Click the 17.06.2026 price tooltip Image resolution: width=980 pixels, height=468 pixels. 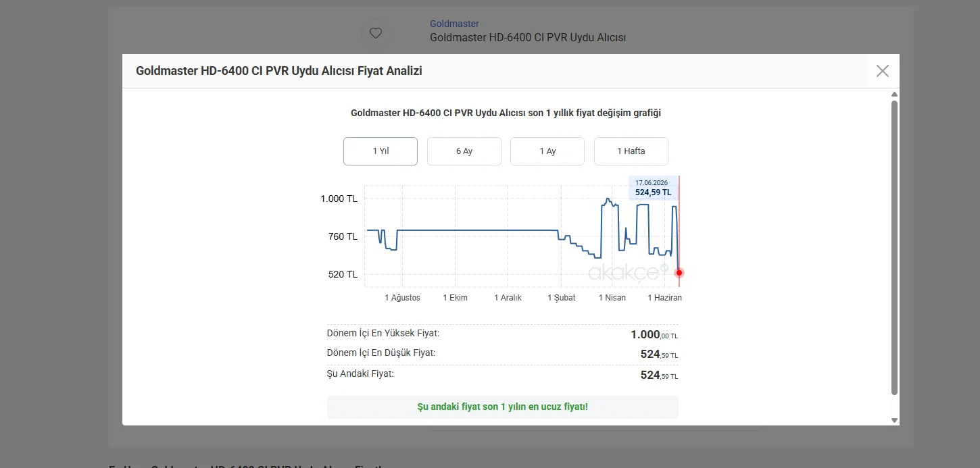click(653, 188)
